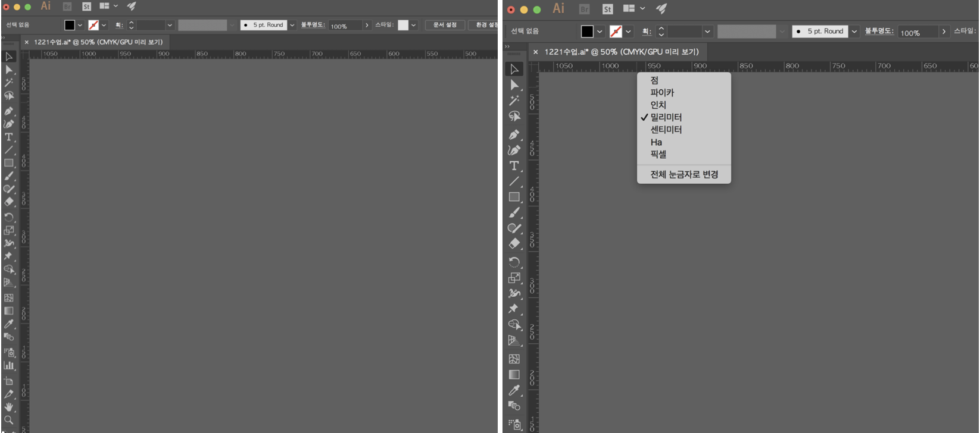Viewport: 980px width, 433px height.
Task: Click stroke weight stepper in units-menu window
Action: (x=661, y=32)
